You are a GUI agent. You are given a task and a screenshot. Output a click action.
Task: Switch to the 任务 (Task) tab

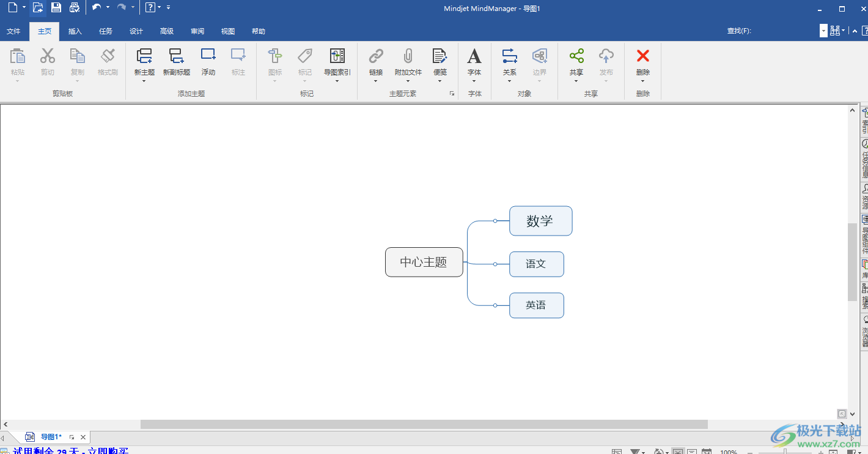point(106,31)
